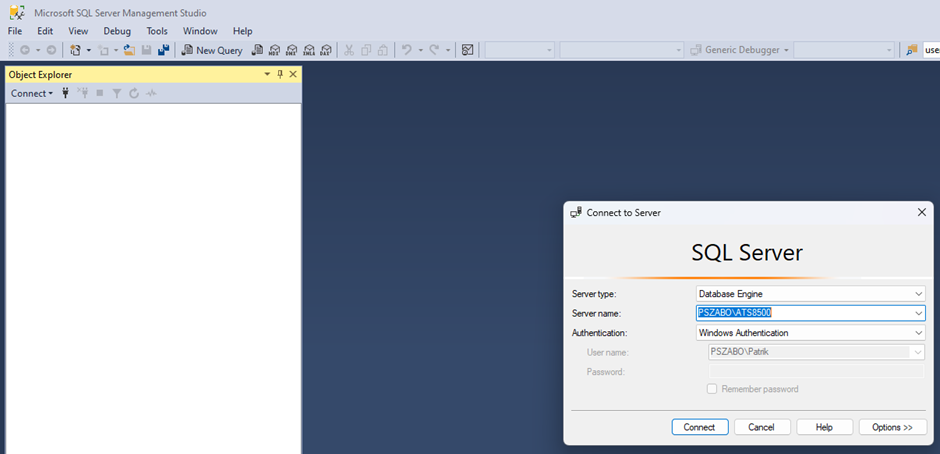Toggle the Remember password checkbox
Image resolution: width=940 pixels, height=454 pixels.
pyautogui.click(x=712, y=389)
